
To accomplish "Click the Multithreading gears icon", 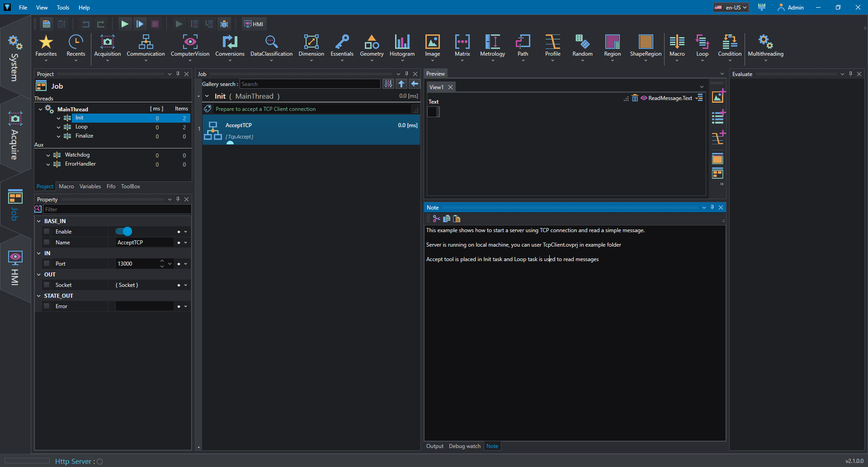I will tap(765, 42).
